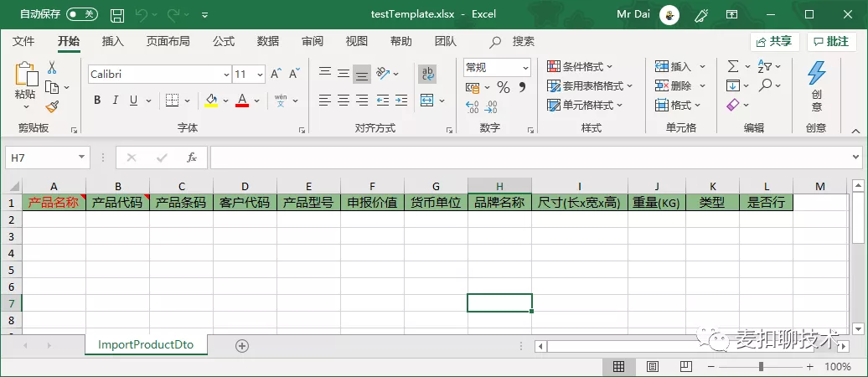Viewport: 868px width, 377px height.
Task: Switch to Normal view in status bar
Action: (x=619, y=366)
